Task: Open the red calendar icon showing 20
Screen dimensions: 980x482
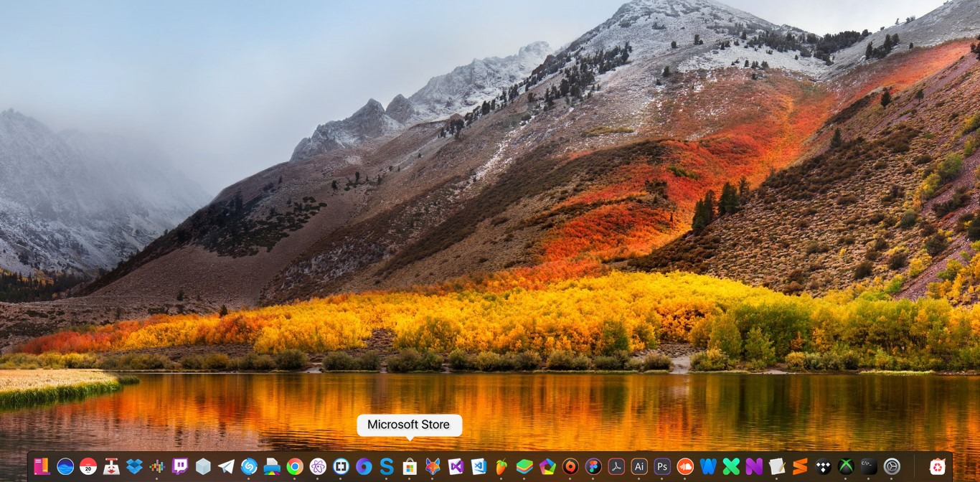Action: click(x=88, y=466)
